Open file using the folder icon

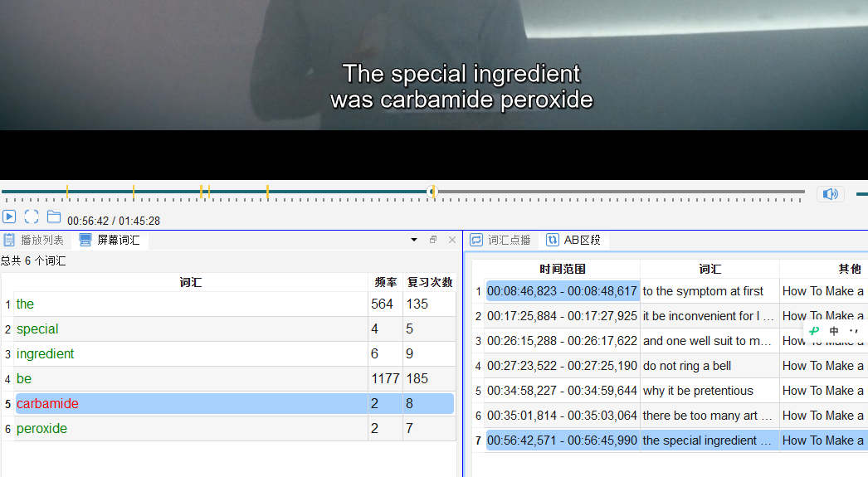point(54,217)
